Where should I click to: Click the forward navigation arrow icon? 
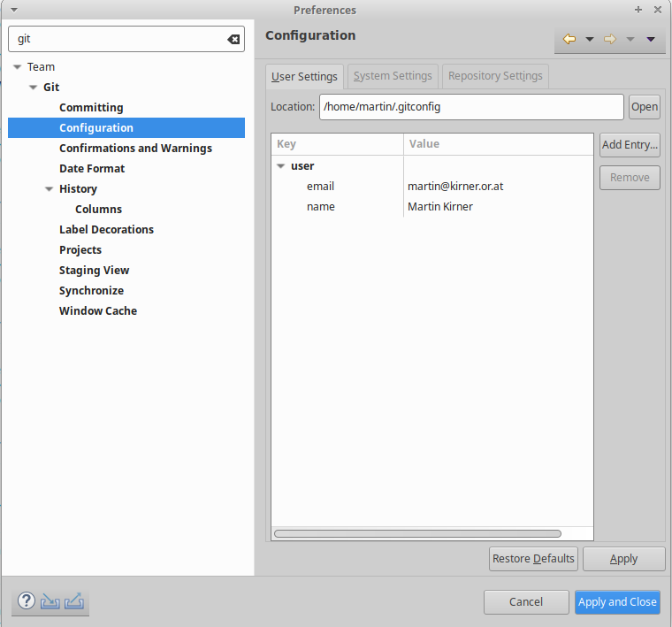click(610, 39)
